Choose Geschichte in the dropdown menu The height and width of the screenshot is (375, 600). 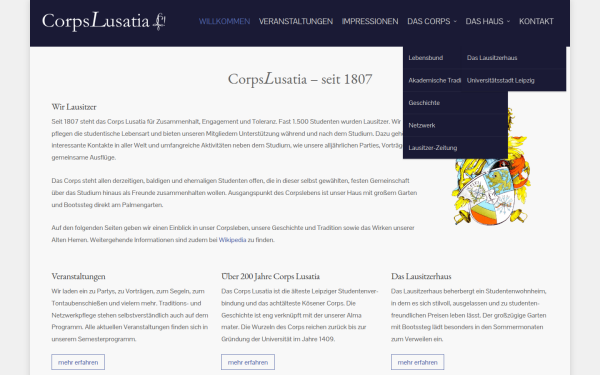click(x=455, y=103)
